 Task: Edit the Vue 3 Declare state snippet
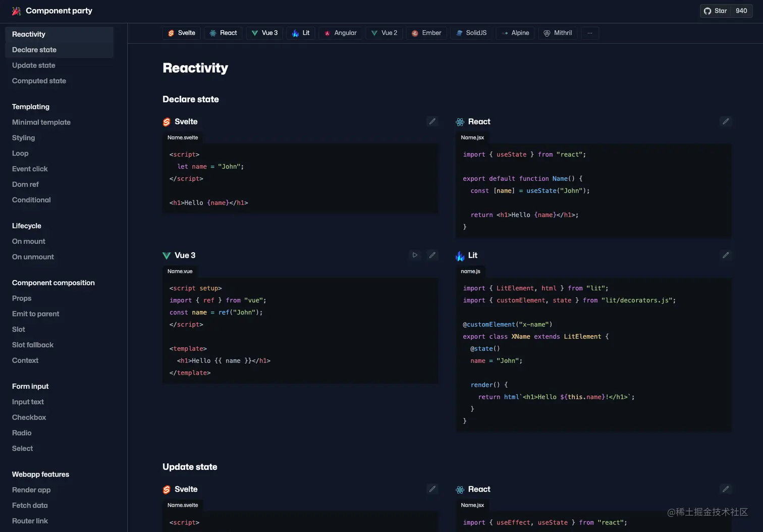coord(432,255)
